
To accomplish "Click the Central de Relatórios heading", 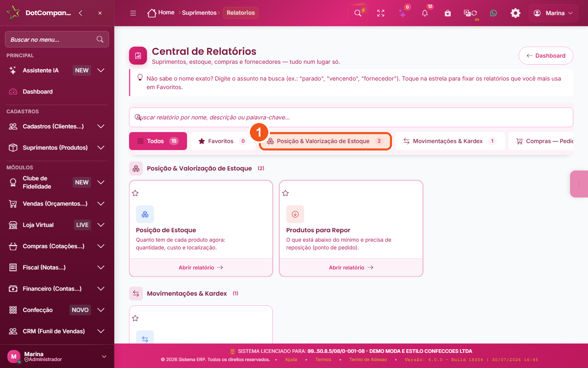I will (204, 52).
